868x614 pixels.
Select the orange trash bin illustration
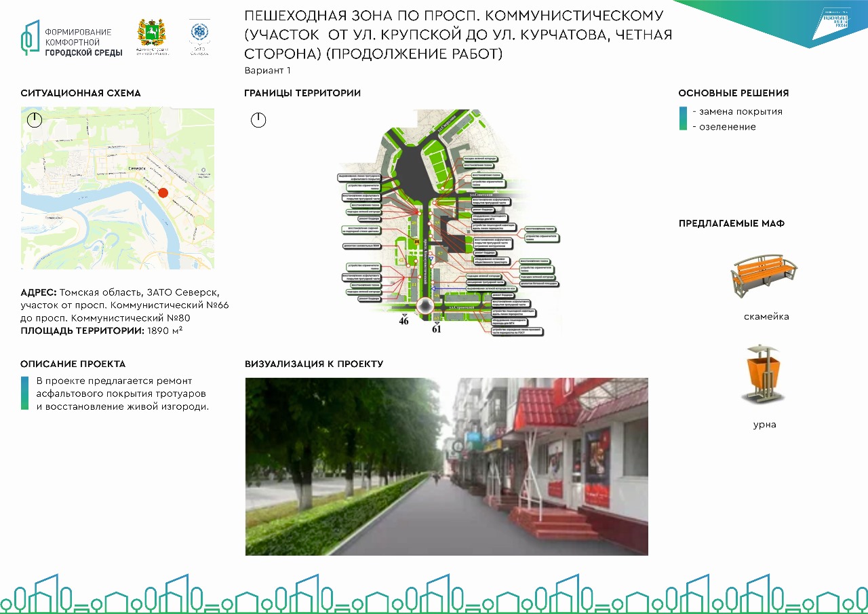pyautogui.click(x=762, y=372)
